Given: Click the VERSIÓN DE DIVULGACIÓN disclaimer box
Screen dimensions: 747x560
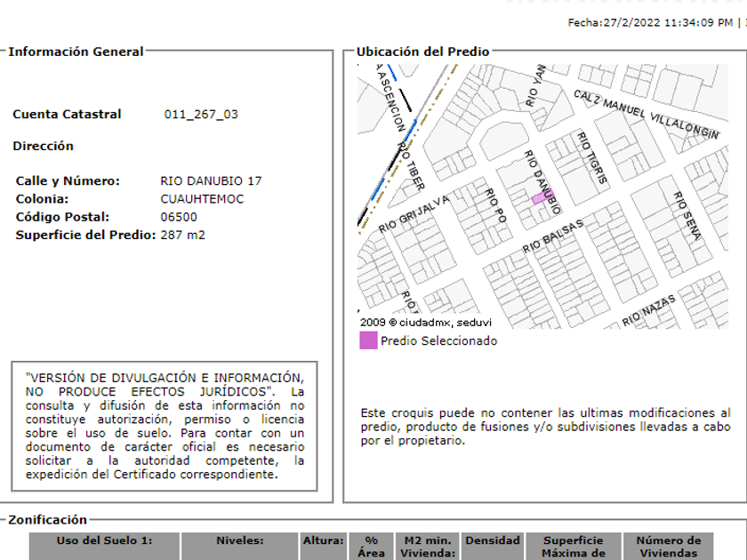Looking at the screenshot, I should tap(165, 426).
